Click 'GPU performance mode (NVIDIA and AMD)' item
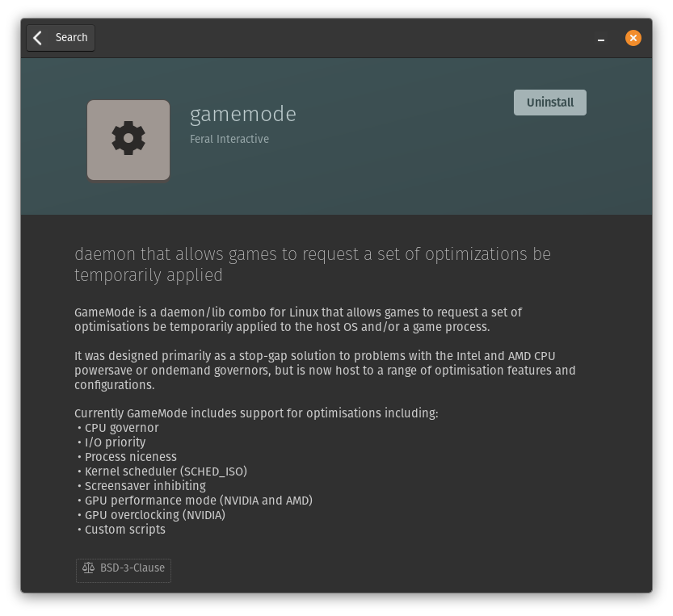 tap(195, 501)
